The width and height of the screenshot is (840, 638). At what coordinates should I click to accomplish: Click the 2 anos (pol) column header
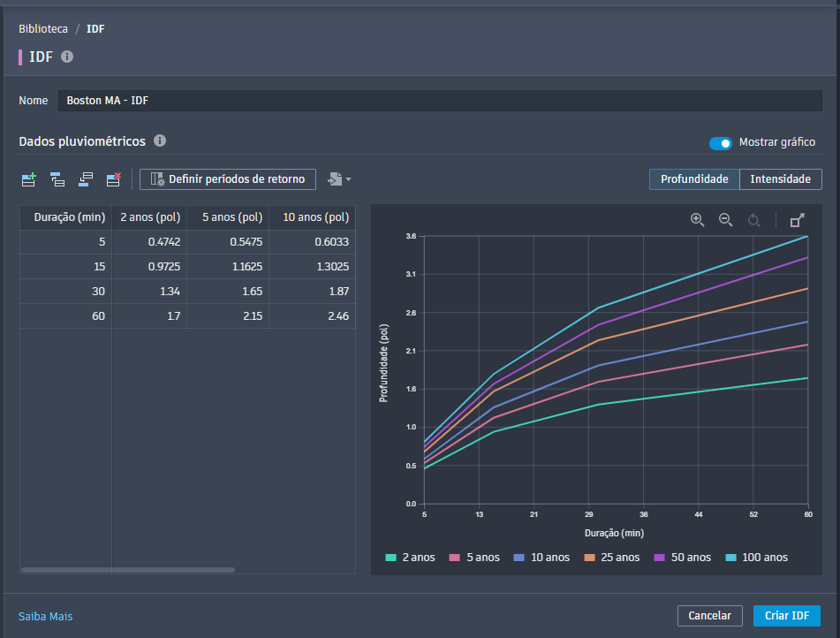[x=149, y=217]
